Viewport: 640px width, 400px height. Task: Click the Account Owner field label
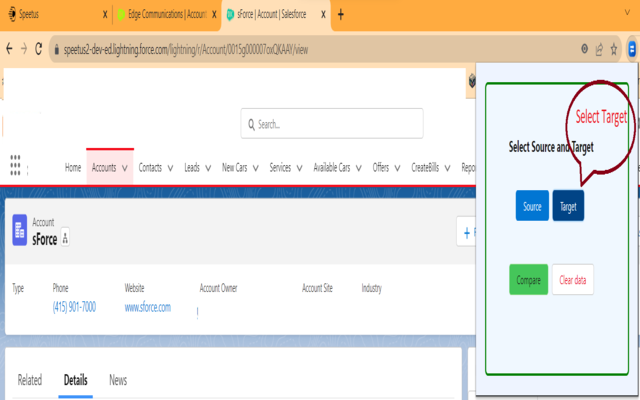[218, 288]
